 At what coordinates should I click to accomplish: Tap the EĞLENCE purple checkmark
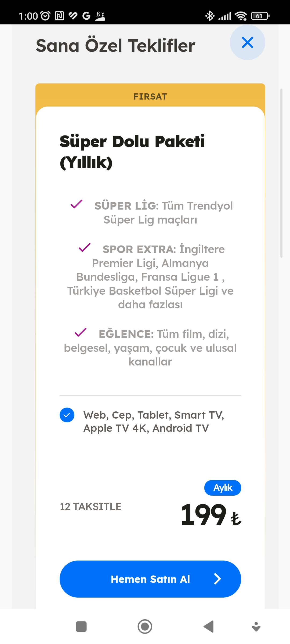pyautogui.click(x=81, y=332)
